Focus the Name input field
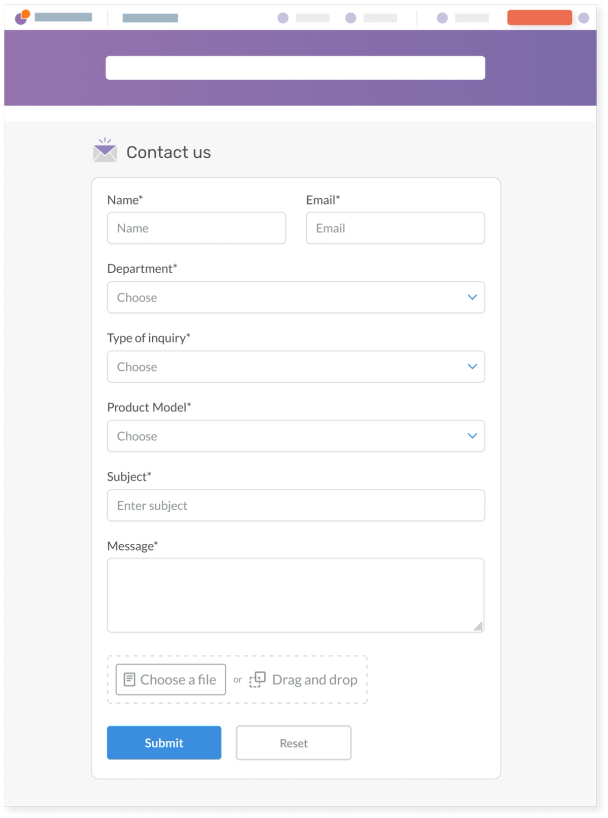The width and height of the screenshot is (608, 818). coord(196,228)
